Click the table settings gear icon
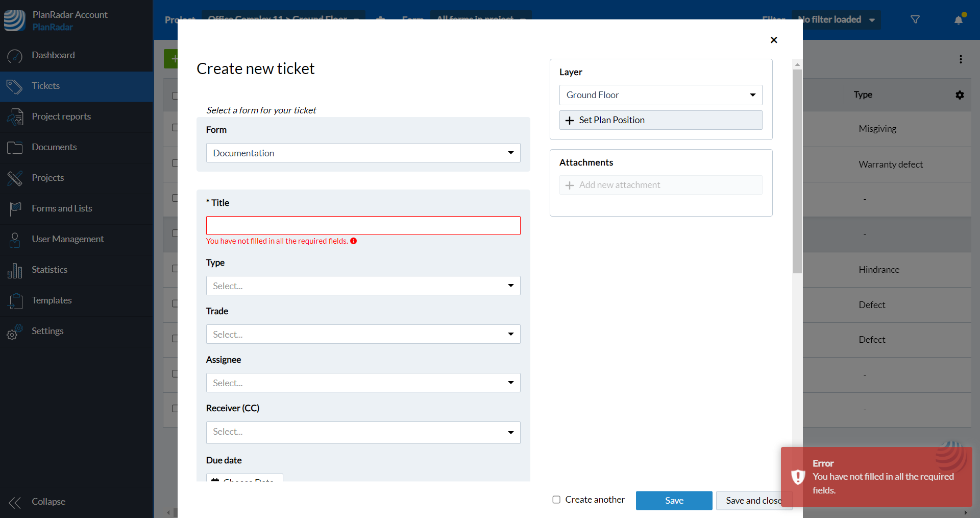980x518 pixels. point(960,95)
